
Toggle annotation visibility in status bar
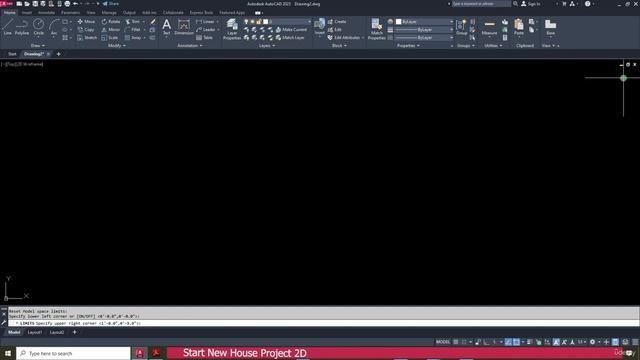[556, 342]
